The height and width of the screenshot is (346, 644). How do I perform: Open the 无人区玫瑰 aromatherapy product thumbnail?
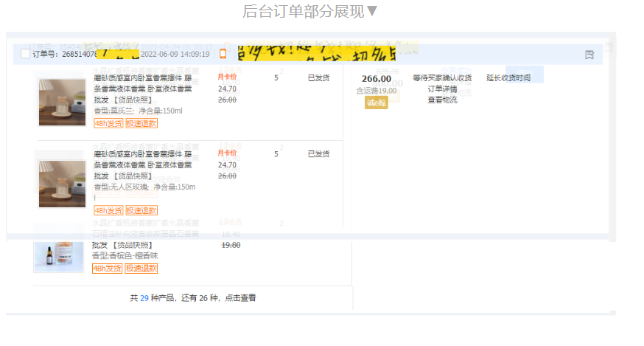click(62, 183)
